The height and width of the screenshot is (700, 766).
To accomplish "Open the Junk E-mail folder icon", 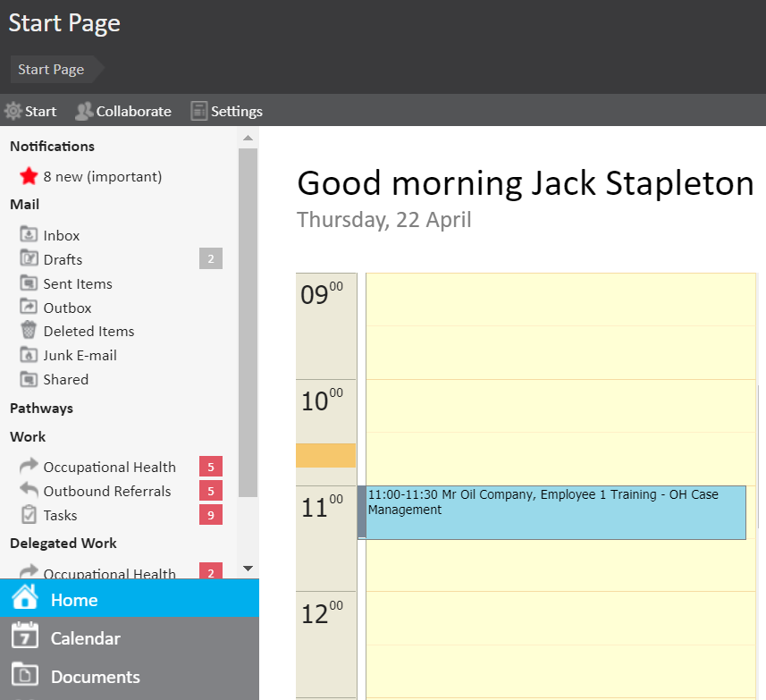I will (29, 355).
